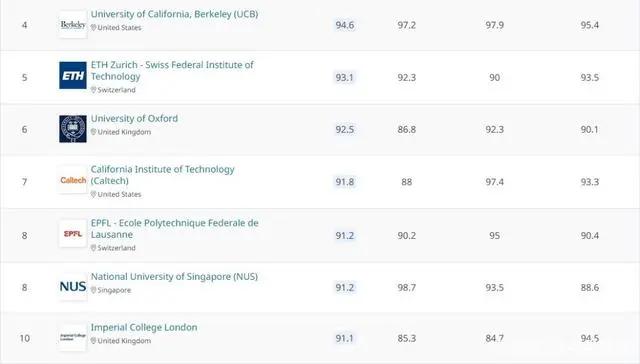The height and width of the screenshot is (364, 640).
Task: Click the NUS logo
Action: tap(73, 287)
